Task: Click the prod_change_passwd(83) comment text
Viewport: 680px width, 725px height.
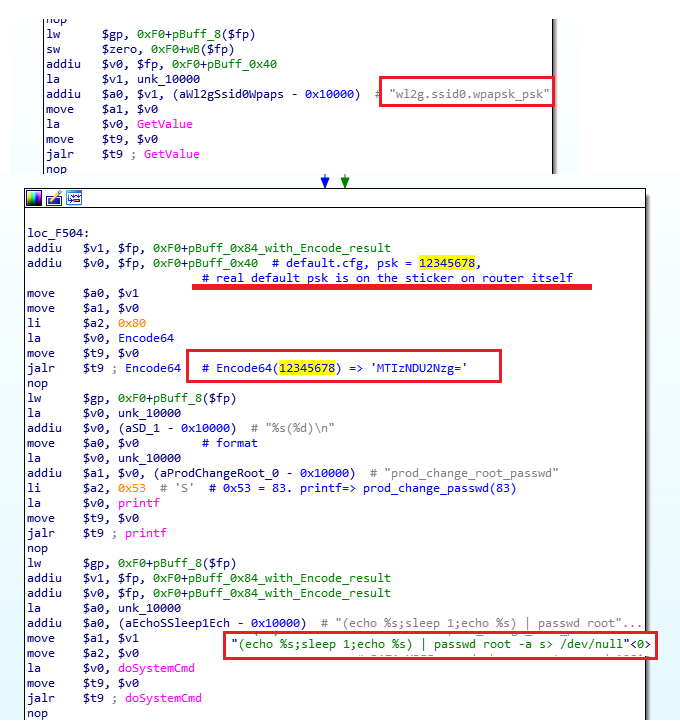Action: point(439,488)
